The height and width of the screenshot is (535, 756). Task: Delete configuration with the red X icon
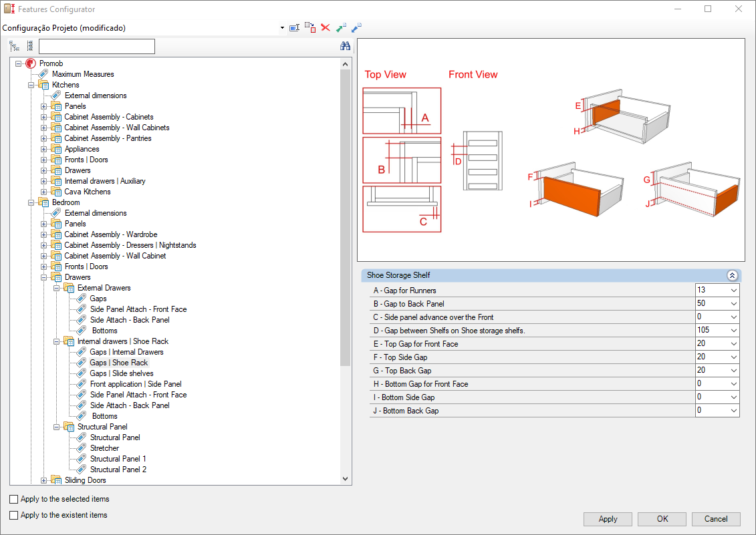(326, 27)
